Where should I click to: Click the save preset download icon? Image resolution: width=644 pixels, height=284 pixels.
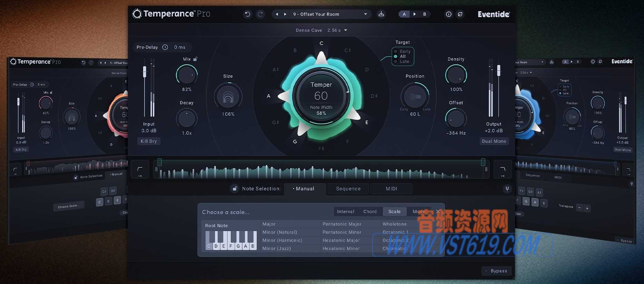point(381,14)
